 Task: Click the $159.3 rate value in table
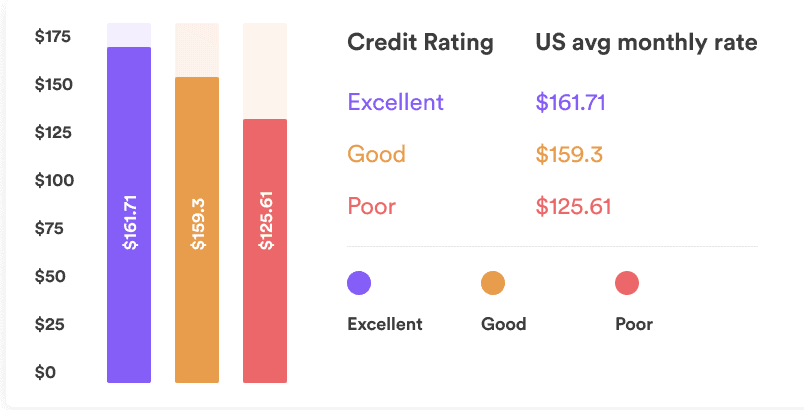[x=565, y=155]
